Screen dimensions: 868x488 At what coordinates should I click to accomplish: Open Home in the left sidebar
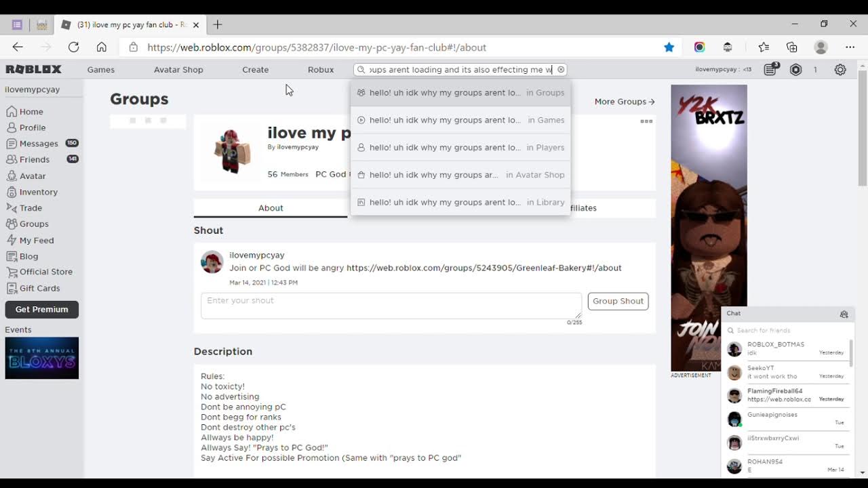click(25, 112)
